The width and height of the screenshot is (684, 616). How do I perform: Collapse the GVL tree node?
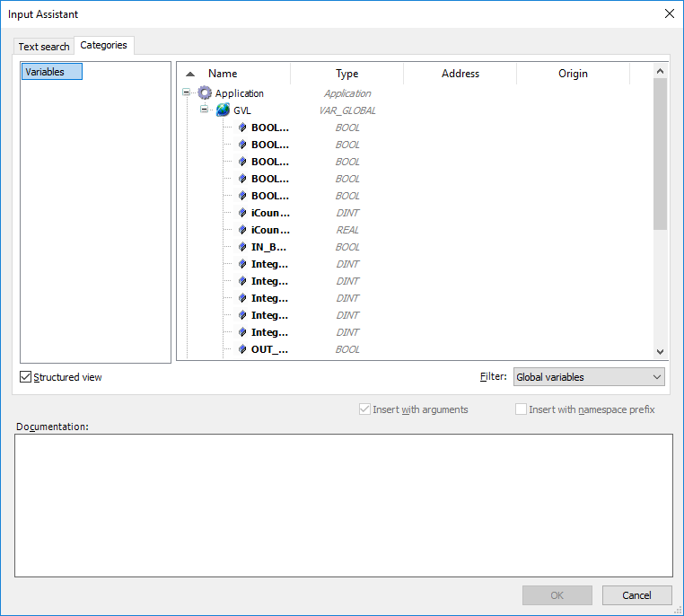pyautogui.click(x=205, y=110)
